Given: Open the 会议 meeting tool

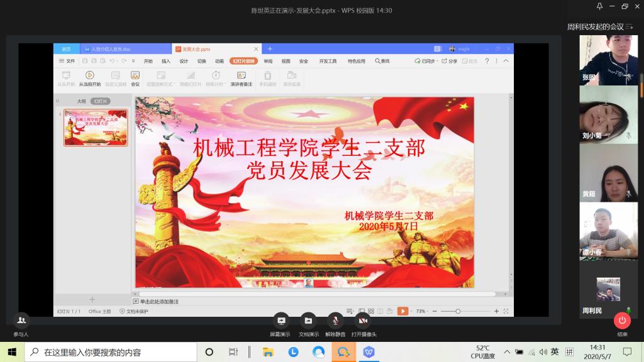Looking at the screenshot, I should coord(135,75).
